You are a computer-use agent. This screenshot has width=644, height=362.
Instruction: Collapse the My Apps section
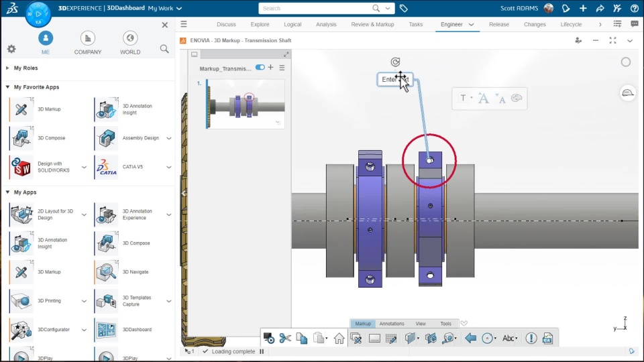[7, 192]
